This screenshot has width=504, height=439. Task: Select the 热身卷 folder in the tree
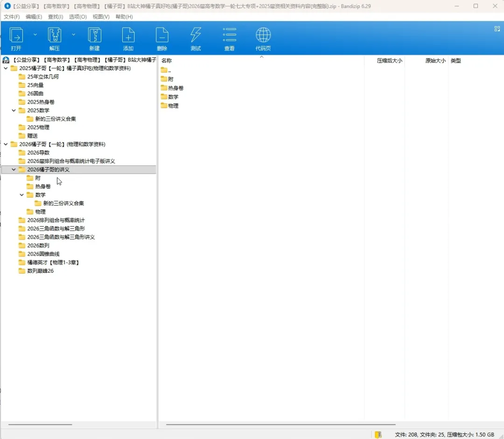click(39, 186)
